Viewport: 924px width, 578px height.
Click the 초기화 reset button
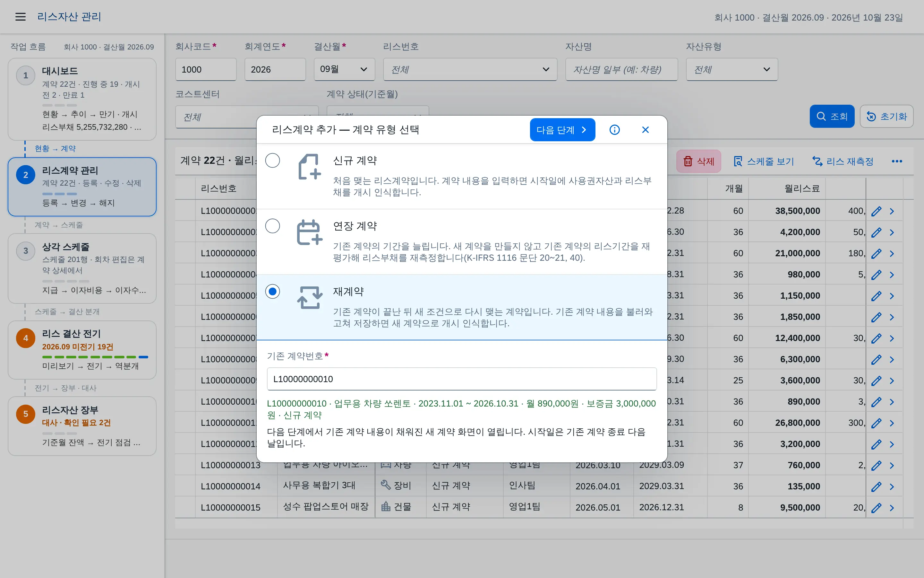click(886, 116)
